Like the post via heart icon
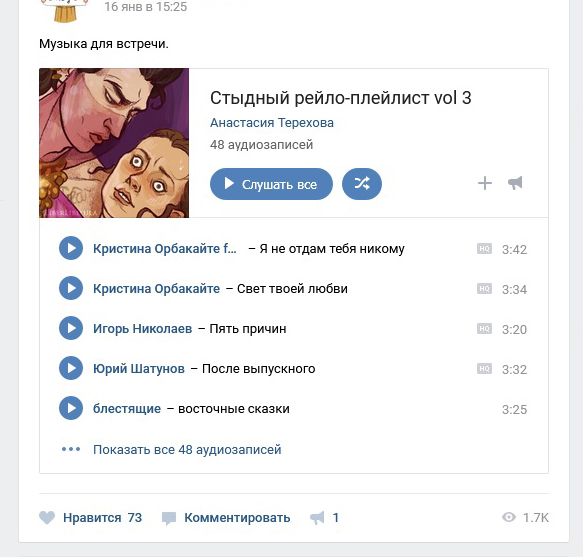The width and height of the screenshot is (583, 557). coord(47,518)
